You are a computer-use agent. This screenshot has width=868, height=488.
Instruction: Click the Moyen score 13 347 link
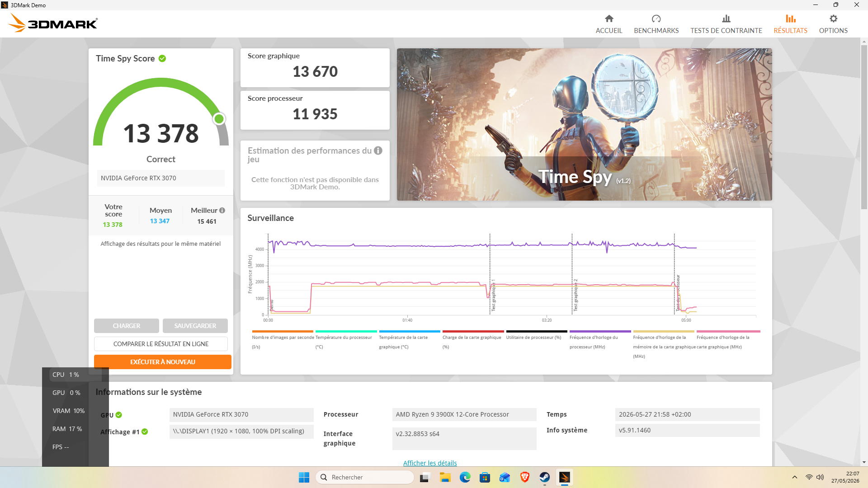160,221
